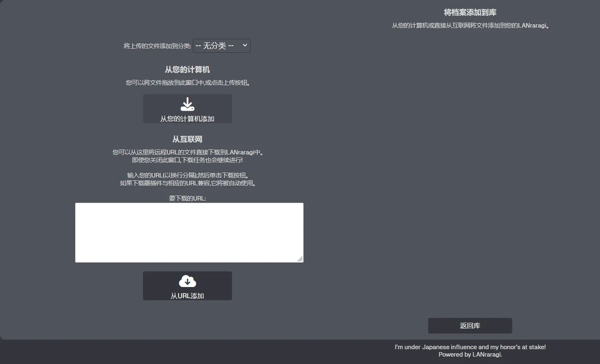Click the 输入您的URL(以换行分隔) instruction line

(187, 175)
